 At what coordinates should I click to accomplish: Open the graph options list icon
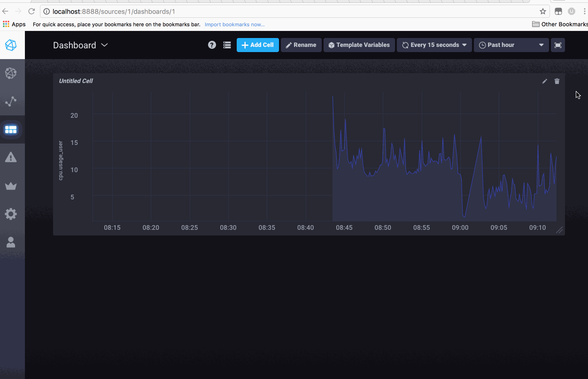tap(227, 45)
